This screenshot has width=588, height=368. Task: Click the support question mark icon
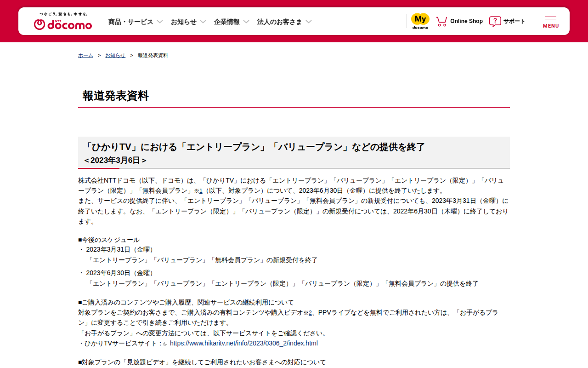click(x=495, y=21)
